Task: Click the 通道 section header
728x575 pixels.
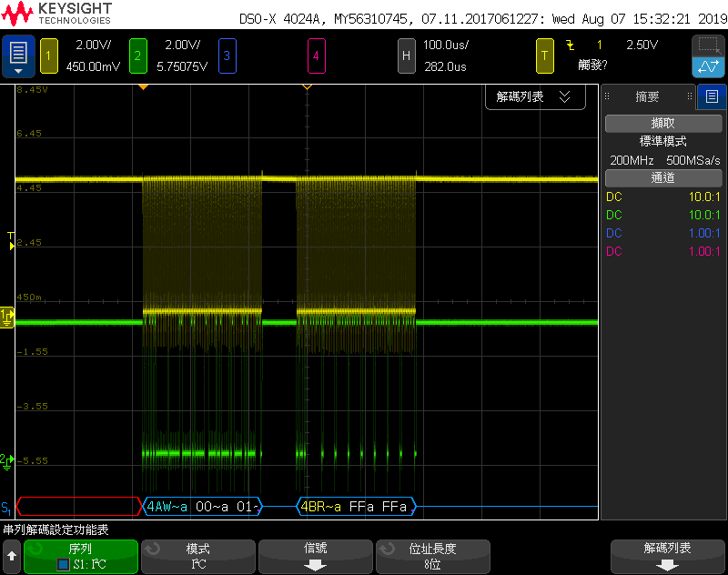Action: [663, 177]
